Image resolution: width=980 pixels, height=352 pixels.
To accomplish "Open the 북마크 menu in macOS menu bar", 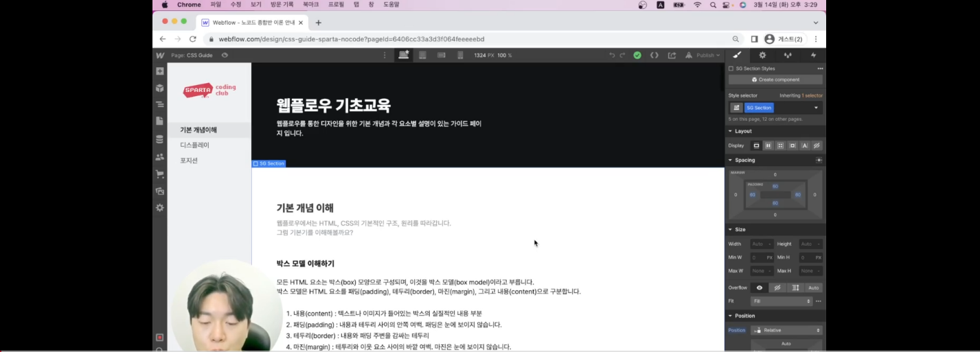I will (310, 4).
